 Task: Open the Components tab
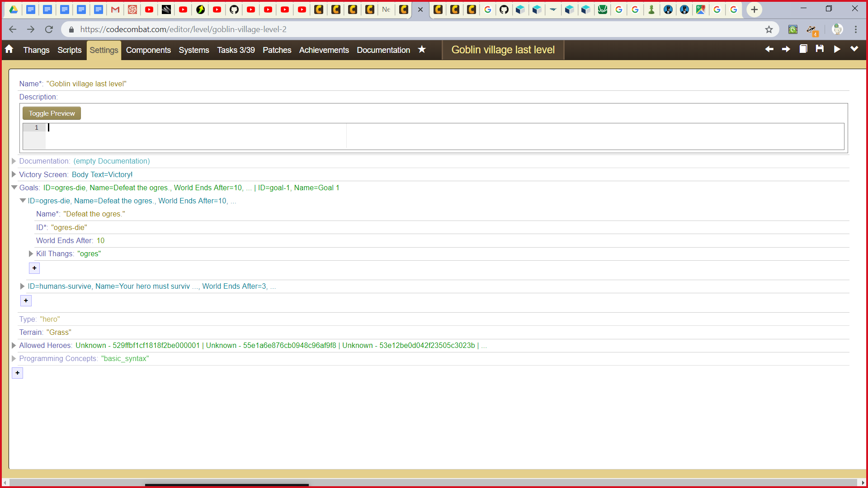click(148, 50)
